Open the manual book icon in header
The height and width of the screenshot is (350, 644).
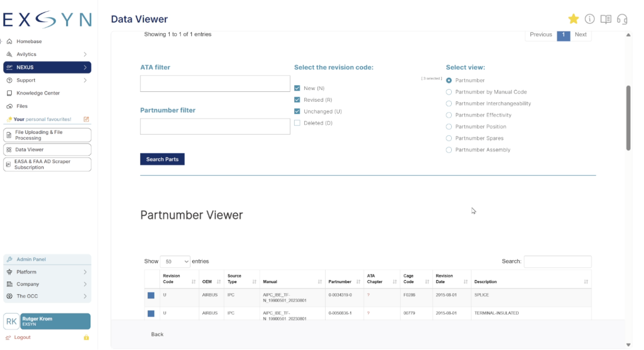[606, 19]
